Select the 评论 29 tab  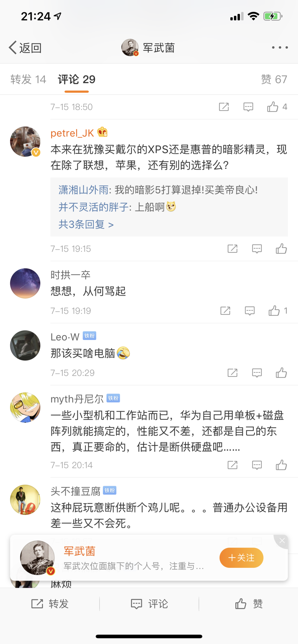click(77, 79)
